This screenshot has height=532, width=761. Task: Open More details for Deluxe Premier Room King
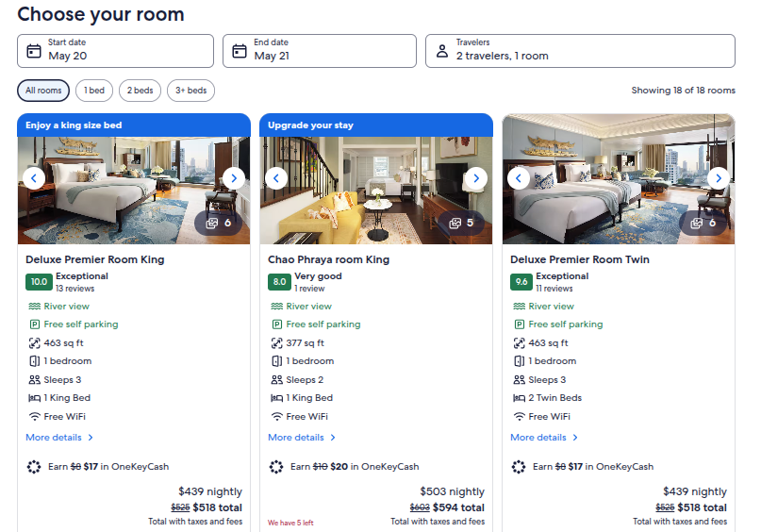(x=59, y=438)
